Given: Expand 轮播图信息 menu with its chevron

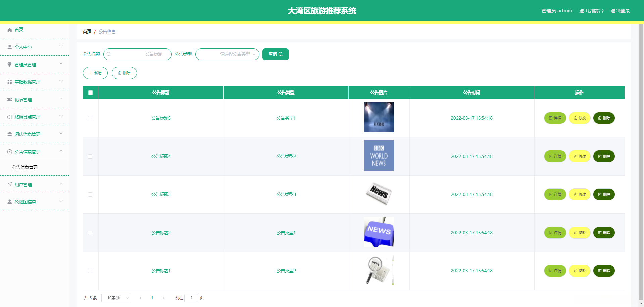Looking at the screenshot, I should pyautogui.click(x=61, y=201).
